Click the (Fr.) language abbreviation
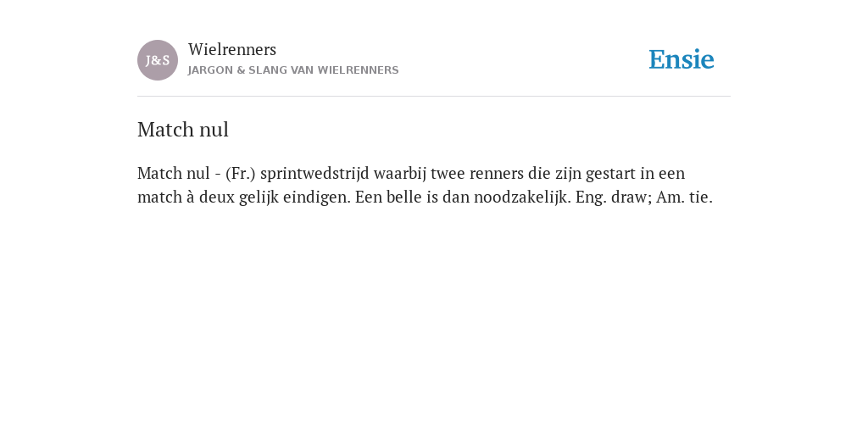Viewport: 868px width, 434px height. pyautogui.click(x=241, y=173)
